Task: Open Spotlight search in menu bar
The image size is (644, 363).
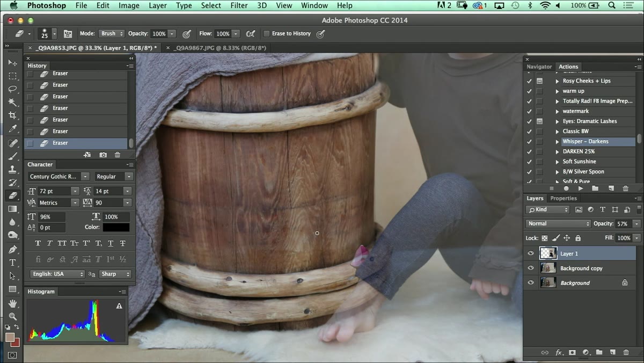Action: [612, 5]
